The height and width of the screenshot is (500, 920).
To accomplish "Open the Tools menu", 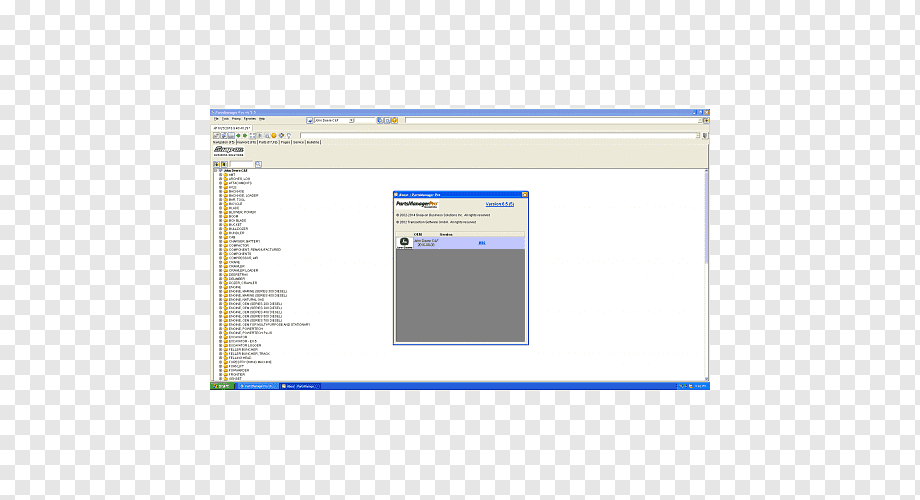I will (x=225, y=119).
